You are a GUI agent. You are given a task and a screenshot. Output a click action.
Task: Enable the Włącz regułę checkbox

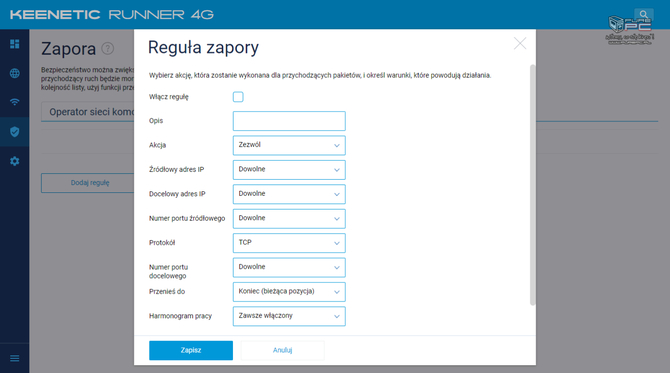point(238,97)
